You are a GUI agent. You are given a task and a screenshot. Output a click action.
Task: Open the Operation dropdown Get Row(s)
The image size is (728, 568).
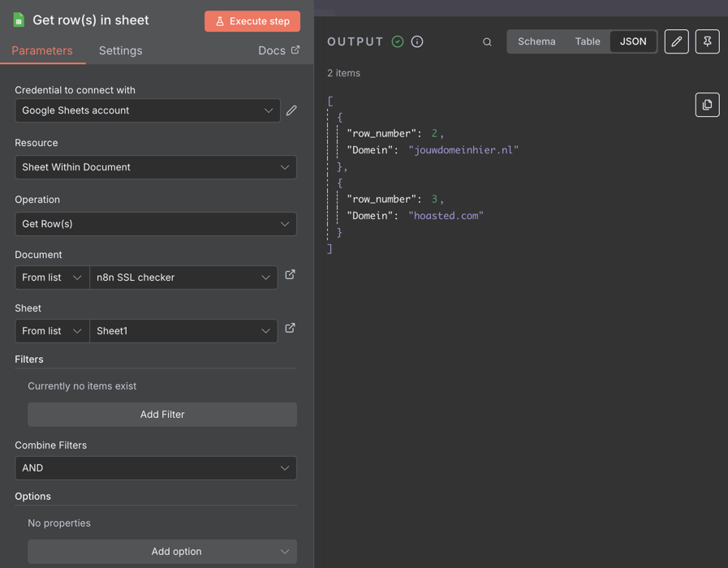tap(156, 224)
